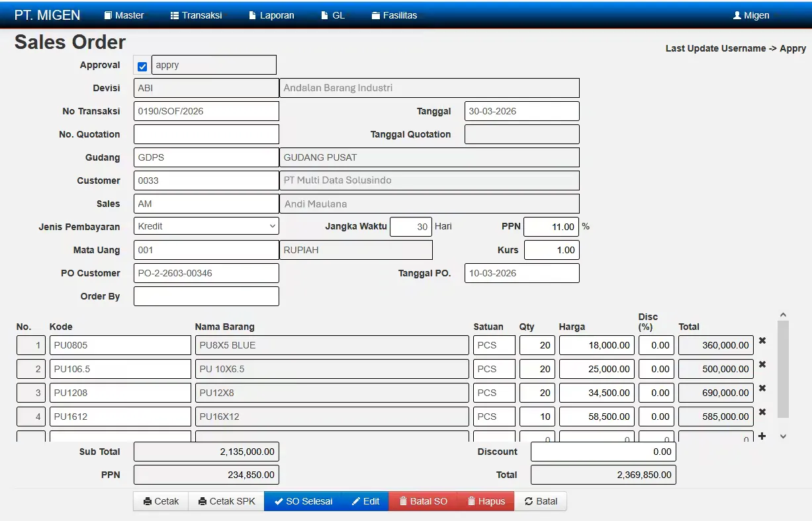
Task: Cancel the order with Batal SO
Action: [424, 502]
